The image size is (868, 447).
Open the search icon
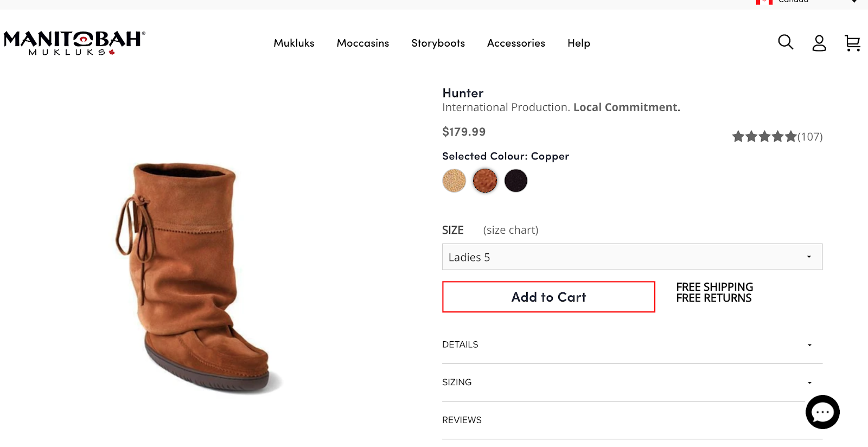click(x=785, y=42)
